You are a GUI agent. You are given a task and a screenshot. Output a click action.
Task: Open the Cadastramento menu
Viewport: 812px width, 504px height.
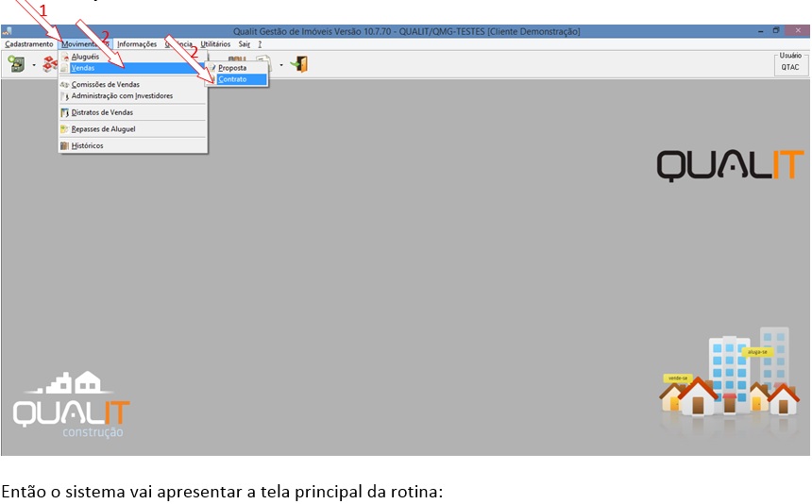[x=29, y=44]
